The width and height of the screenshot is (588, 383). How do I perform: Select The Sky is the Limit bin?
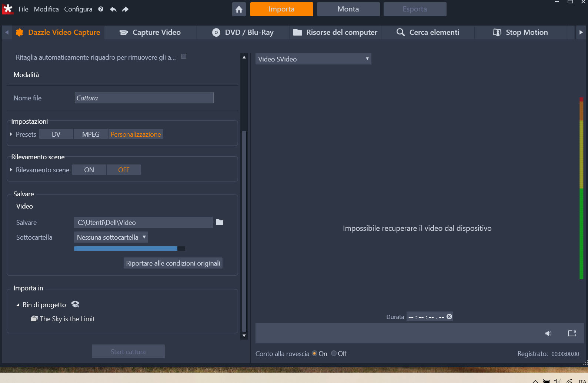pos(67,319)
